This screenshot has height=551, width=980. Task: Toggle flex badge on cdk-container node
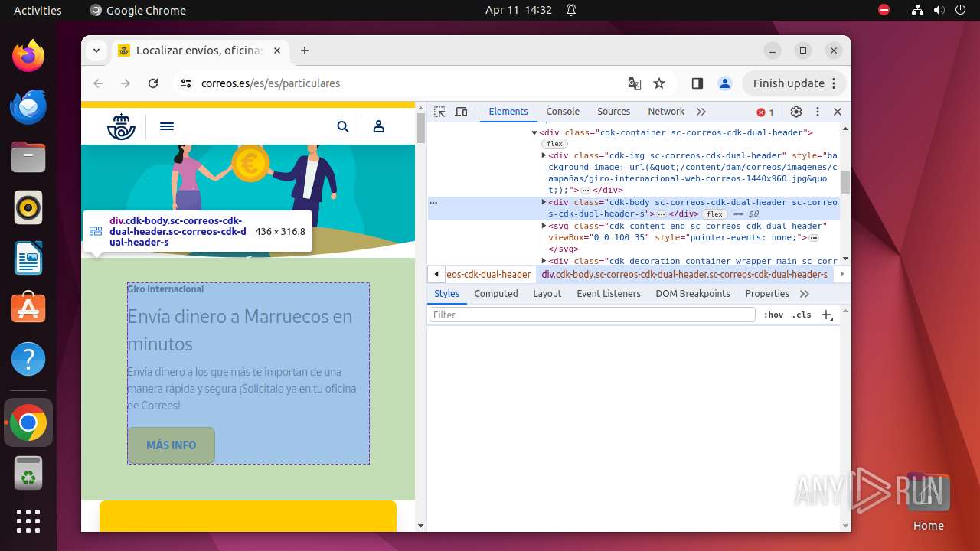click(554, 144)
